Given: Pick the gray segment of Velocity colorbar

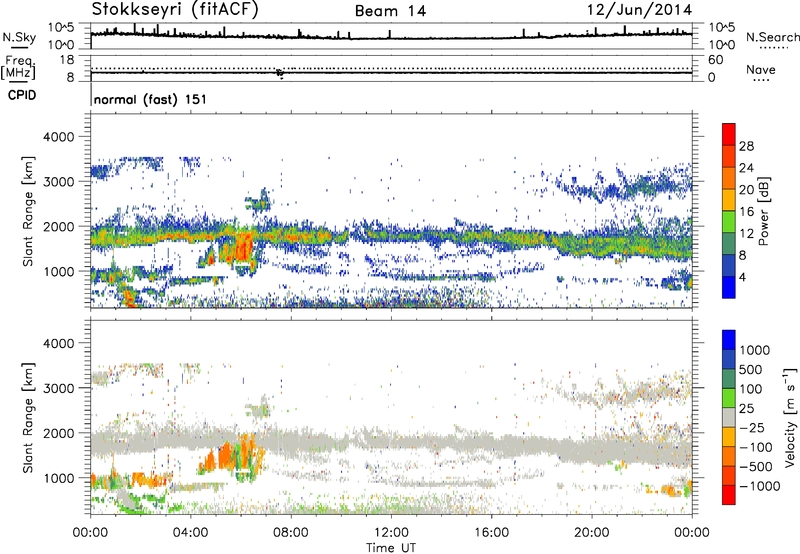Looking at the screenshot, I should [x=729, y=418].
